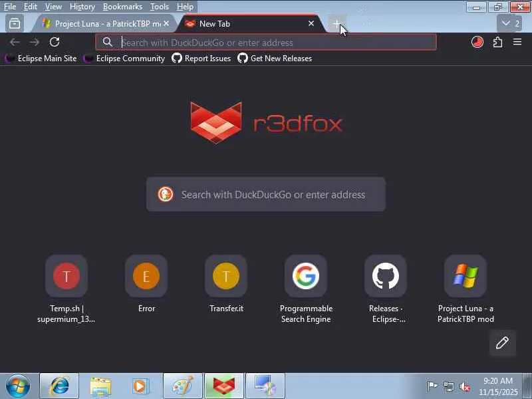Viewport: 532px width, 399px height.
Task: Open the monitor settings taskbar item
Action: [x=265, y=386]
